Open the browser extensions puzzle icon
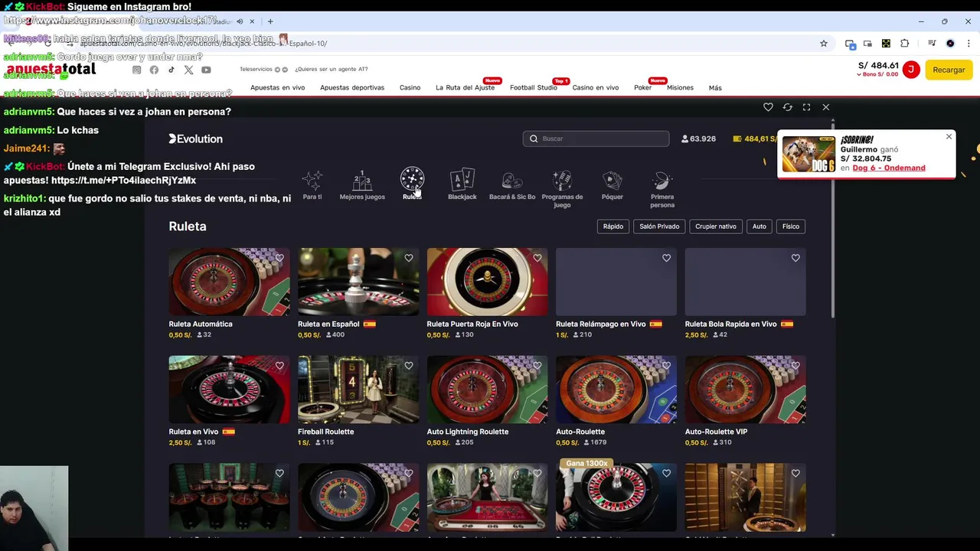 pyautogui.click(x=904, y=44)
